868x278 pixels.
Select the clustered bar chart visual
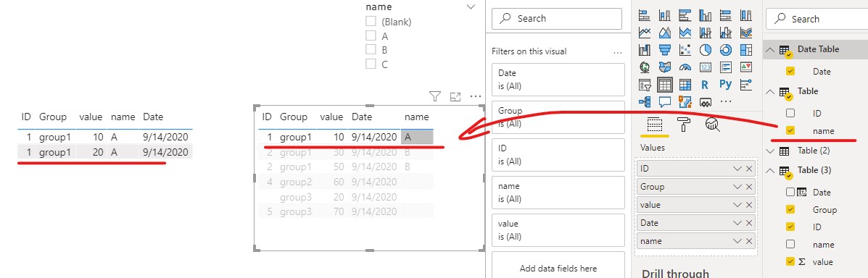coord(685,15)
